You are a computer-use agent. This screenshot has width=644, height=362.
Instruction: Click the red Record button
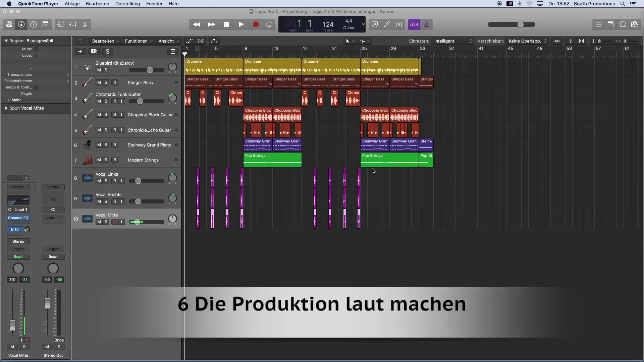[x=256, y=24]
